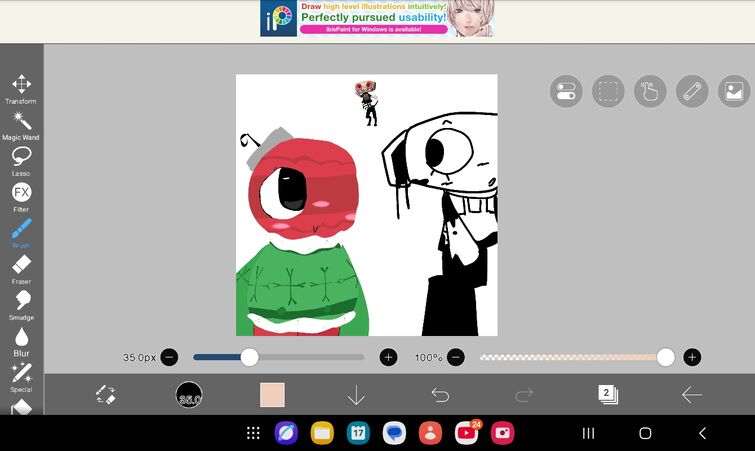Open the canvas material image button
Image resolution: width=755 pixels, height=451 pixels.
click(x=734, y=91)
